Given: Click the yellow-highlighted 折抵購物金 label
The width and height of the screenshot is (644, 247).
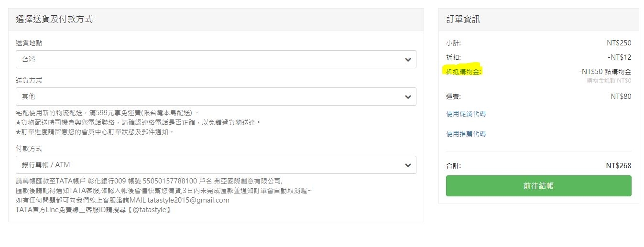Looking at the screenshot, I should coord(464,71).
